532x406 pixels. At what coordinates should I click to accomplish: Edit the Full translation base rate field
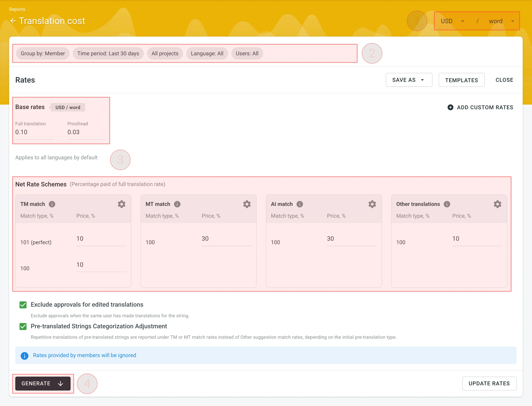pos(34,132)
